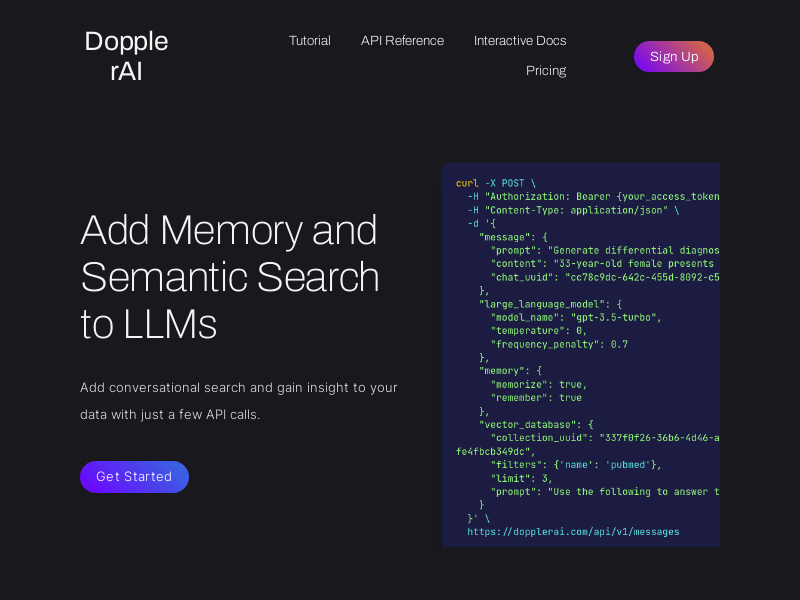This screenshot has height=600, width=800.
Task: Go to API Reference page
Action: tap(402, 41)
